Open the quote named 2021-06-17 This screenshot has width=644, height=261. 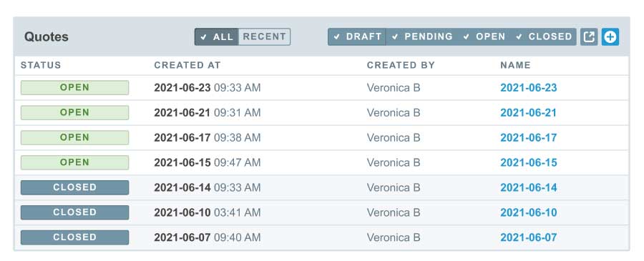tap(529, 138)
